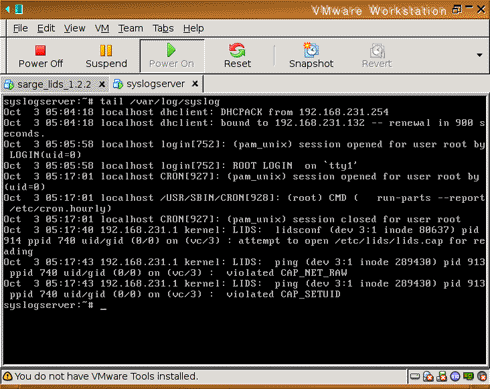Reset the virtual machine
The image size is (490, 389).
[237, 56]
